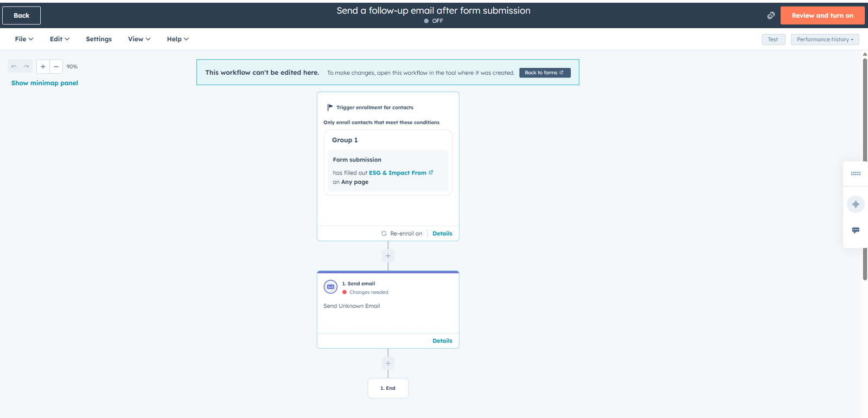
Task: Open Details on Send email card
Action: pyautogui.click(x=442, y=341)
